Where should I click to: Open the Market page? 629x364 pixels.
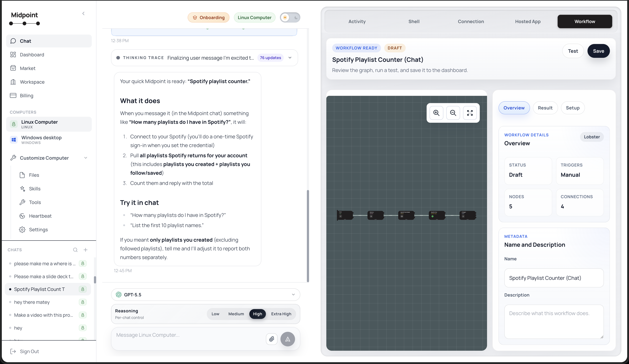49,68
